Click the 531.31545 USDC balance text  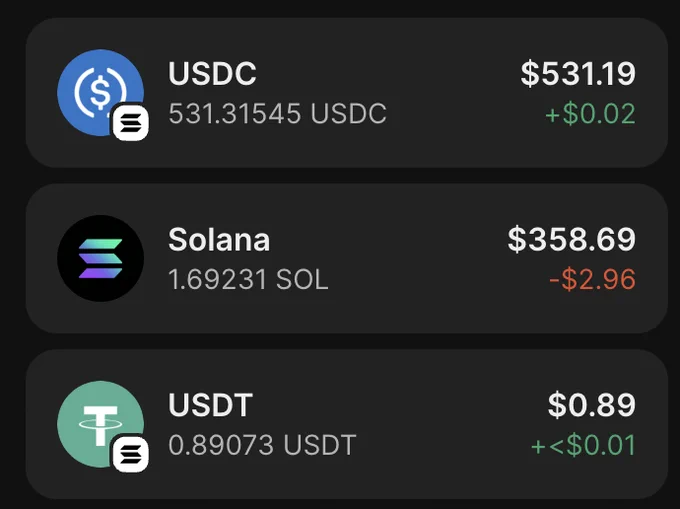[x=277, y=114]
